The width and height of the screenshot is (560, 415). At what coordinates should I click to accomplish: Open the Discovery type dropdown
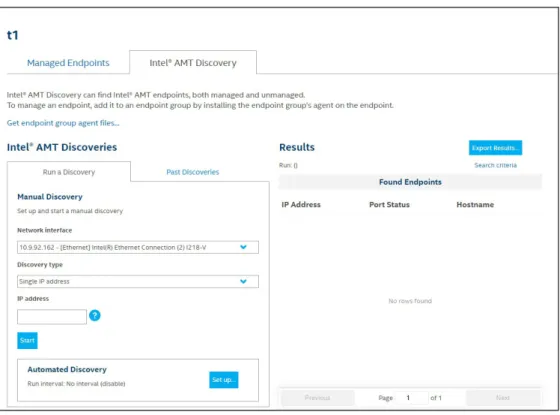(x=138, y=281)
